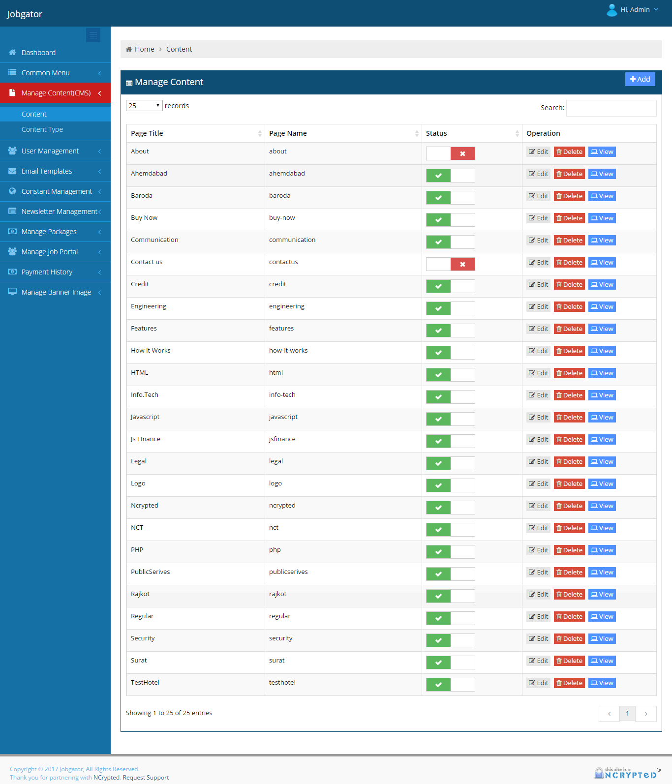This screenshot has height=784, width=672.
Task: Open Content Type submenu item
Action: pos(42,129)
